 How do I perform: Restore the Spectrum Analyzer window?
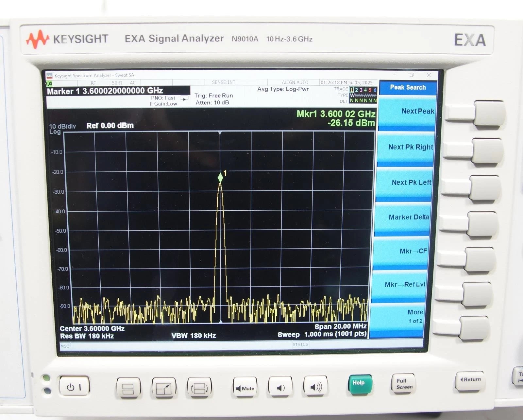412,75
